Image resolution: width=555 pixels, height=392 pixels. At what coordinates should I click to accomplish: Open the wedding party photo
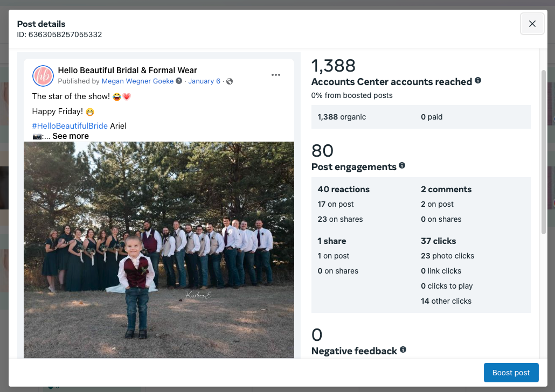pos(159,250)
